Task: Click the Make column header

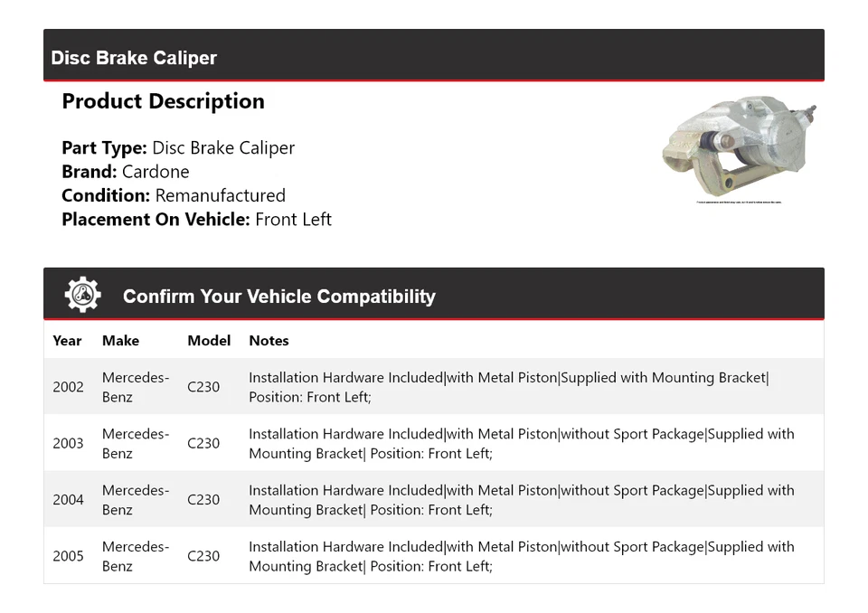Action: (x=120, y=341)
